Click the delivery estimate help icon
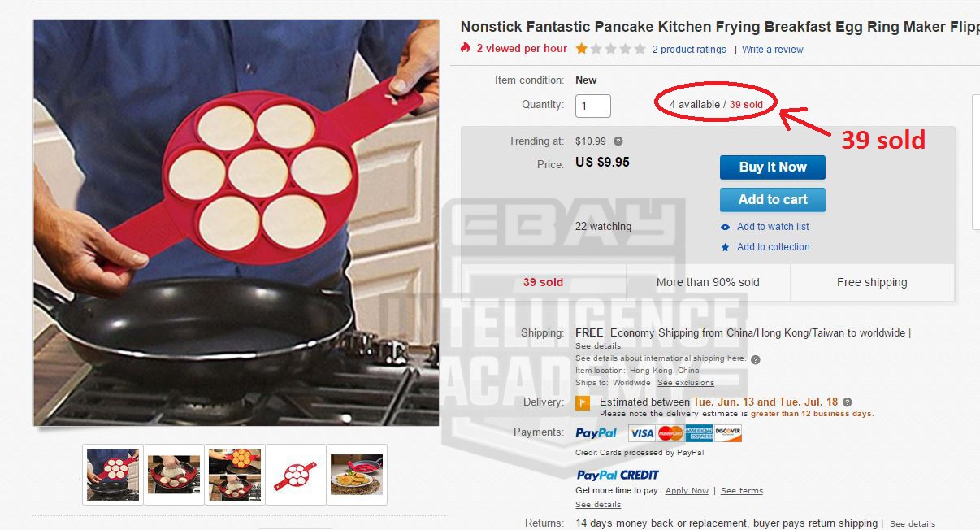This screenshot has height=530, width=980. [x=848, y=402]
